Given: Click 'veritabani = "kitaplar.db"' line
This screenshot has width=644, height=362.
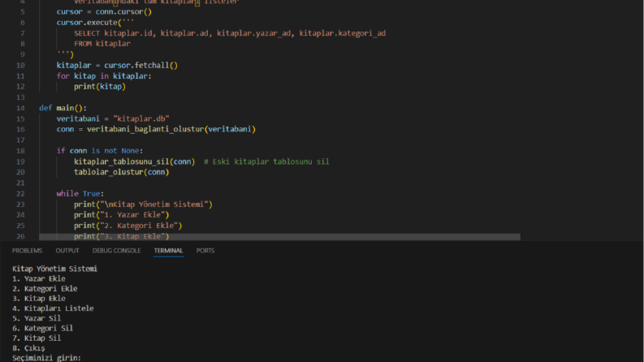Looking at the screenshot, I should tap(113, 119).
